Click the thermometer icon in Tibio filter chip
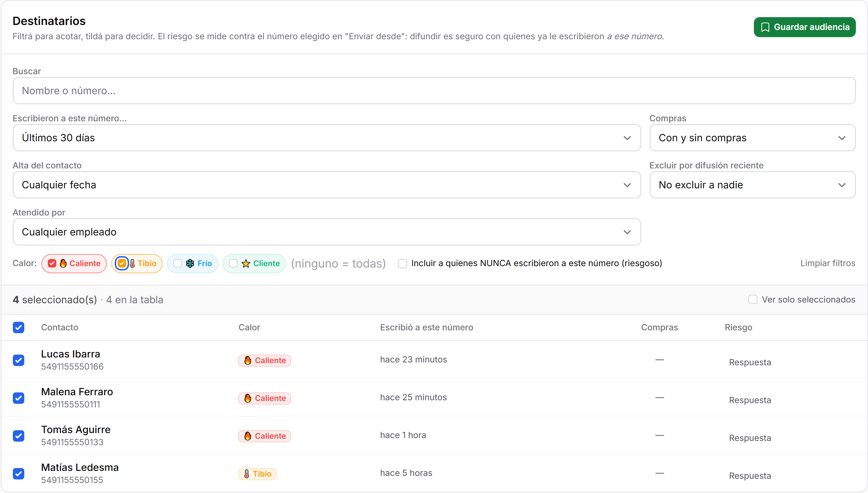868x493 pixels. 132,263
